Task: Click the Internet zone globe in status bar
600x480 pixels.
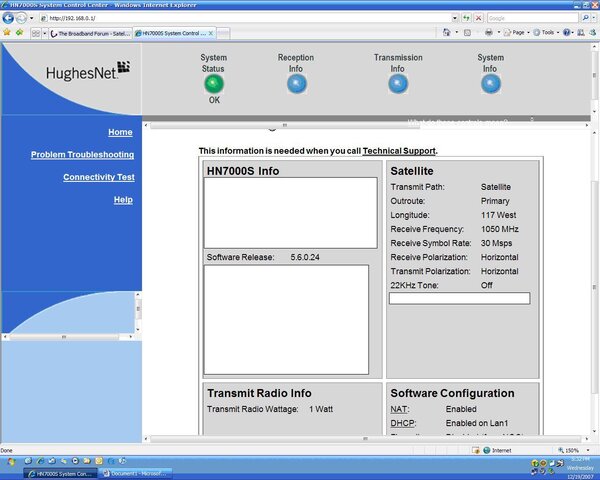Action: [x=486, y=451]
